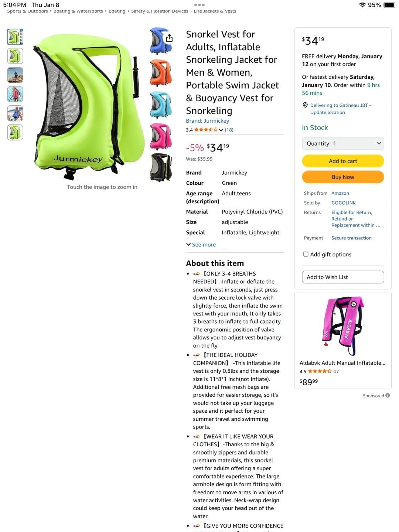The width and height of the screenshot is (399, 532).
Task: Tap the three-dot multitasking indicator
Action: pyautogui.click(x=199, y=5)
